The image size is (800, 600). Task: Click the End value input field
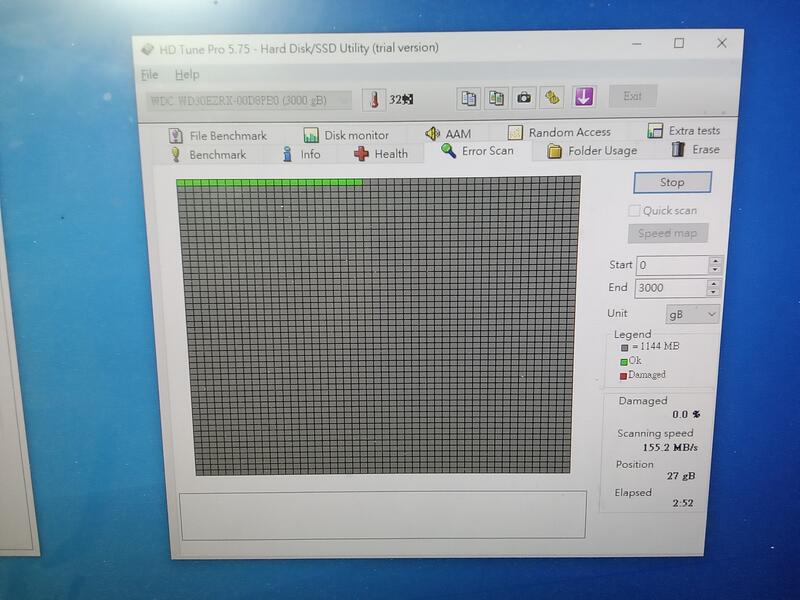[x=670, y=288]
